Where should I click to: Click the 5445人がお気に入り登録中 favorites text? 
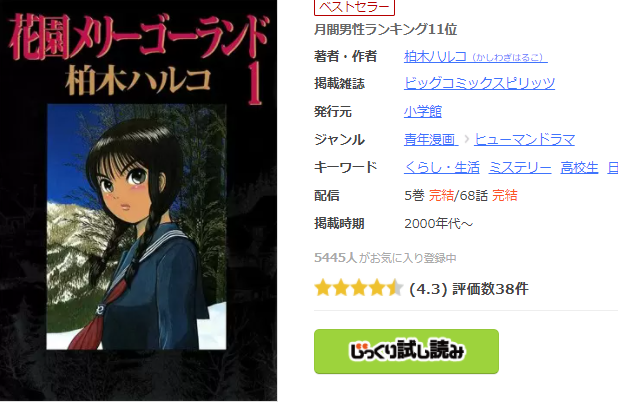[x=385, y=258]
